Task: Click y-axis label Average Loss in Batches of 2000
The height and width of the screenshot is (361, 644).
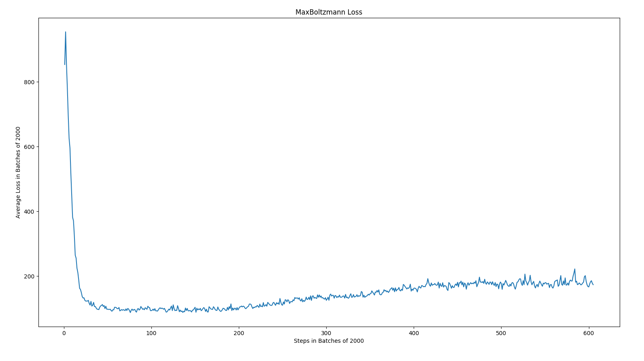Action: click(18, 172)
